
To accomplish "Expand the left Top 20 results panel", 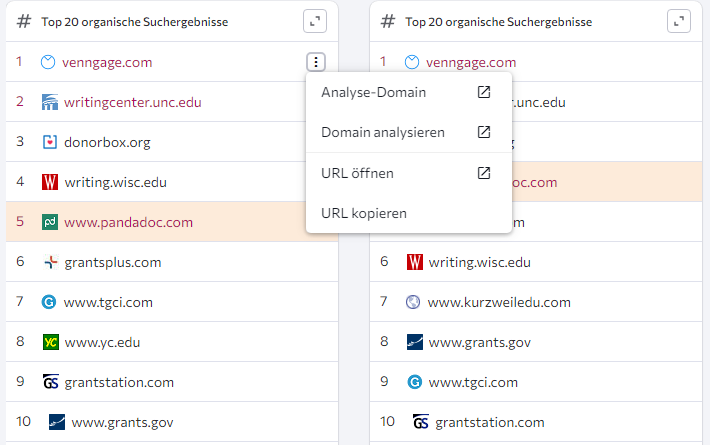I will [315, 21].
